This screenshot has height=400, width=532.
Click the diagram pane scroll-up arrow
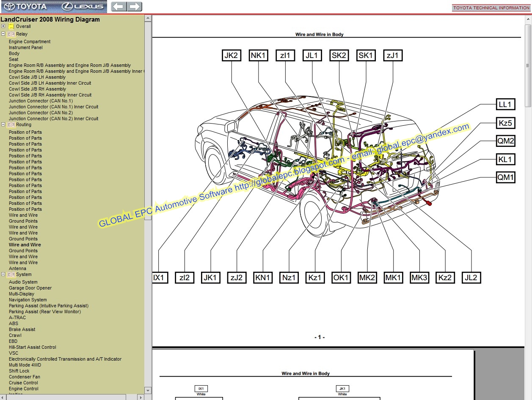point(528,18)
